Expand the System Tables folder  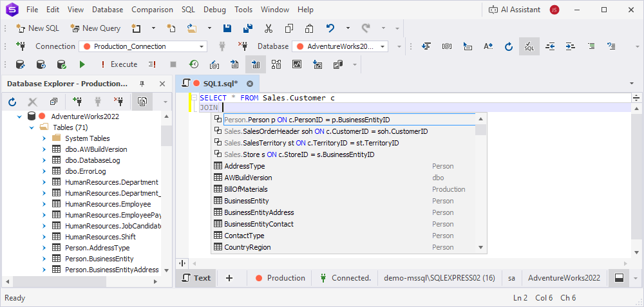43,138
